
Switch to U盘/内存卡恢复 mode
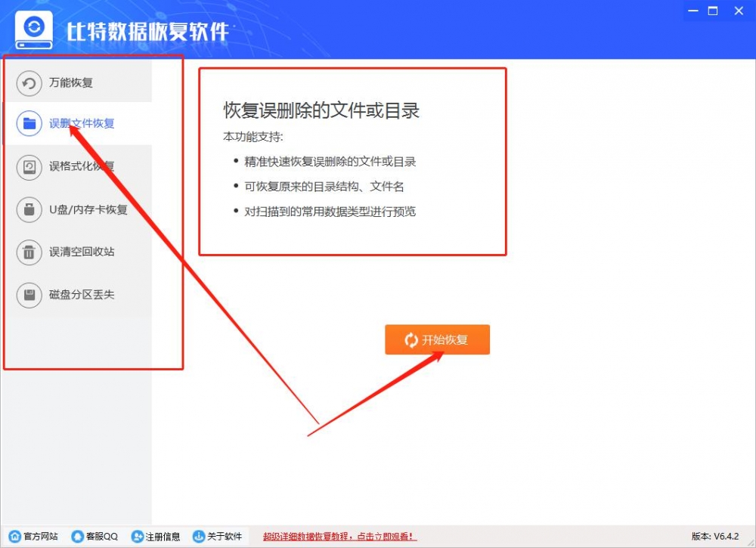(88, 209)
